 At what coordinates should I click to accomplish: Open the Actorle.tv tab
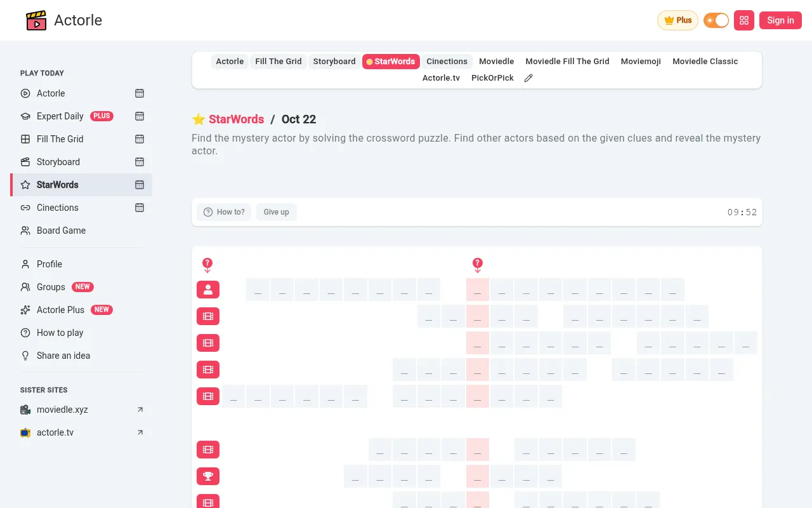441,78
